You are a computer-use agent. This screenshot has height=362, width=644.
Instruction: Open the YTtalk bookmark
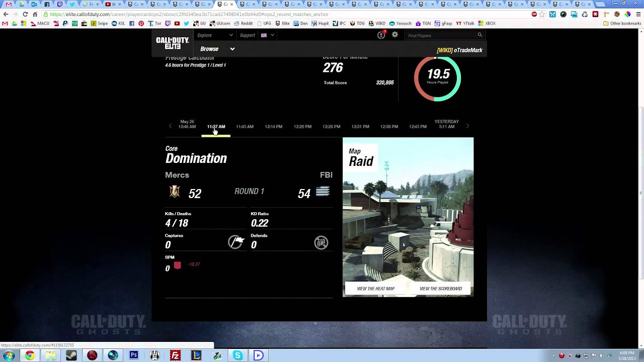point(465,23)
